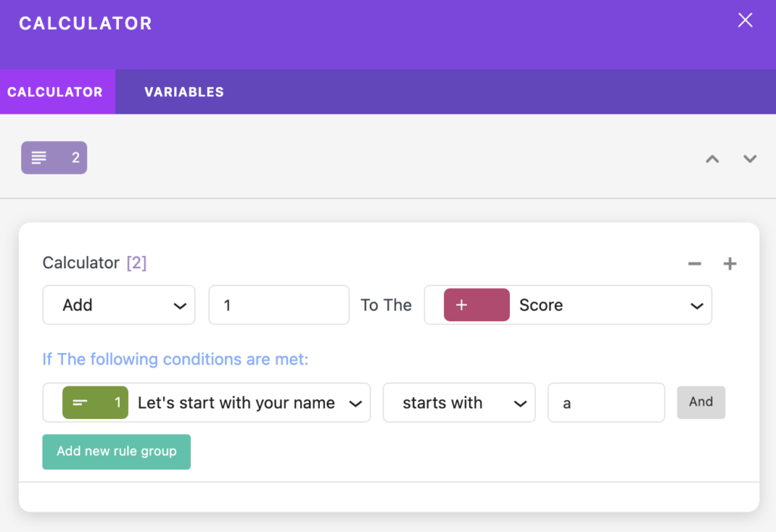This screenshot has height=532, width=776.
Task: Move to the previous block with the up chevron
Action: [x=712, y=159]
